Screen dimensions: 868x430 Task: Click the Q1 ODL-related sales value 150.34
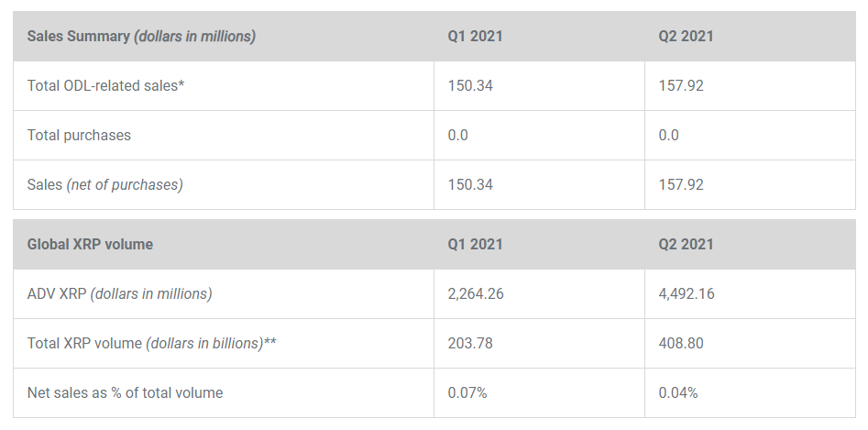point(470,86)
